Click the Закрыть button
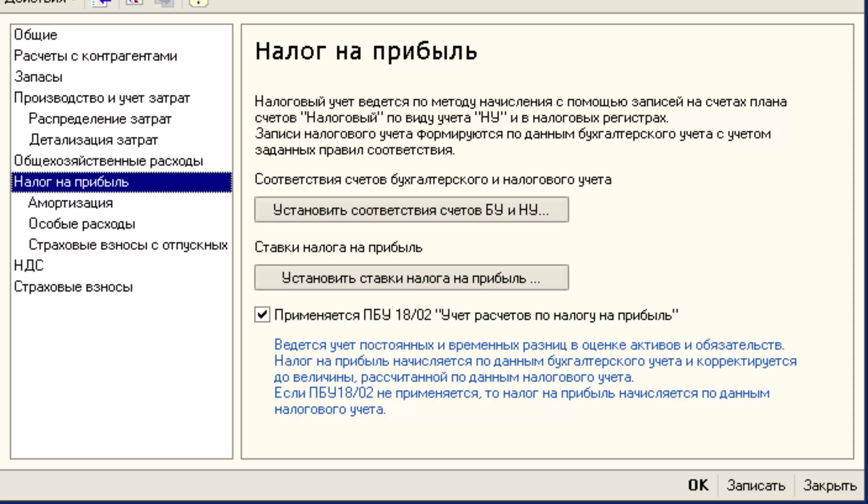Viewport: 868px width, 504px height. click(x=830, y=485)
